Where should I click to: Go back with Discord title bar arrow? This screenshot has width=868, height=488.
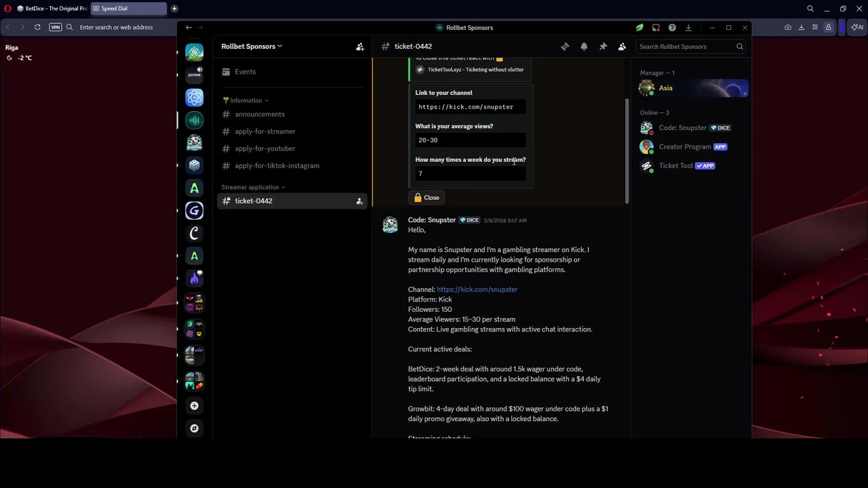point(189,28)
